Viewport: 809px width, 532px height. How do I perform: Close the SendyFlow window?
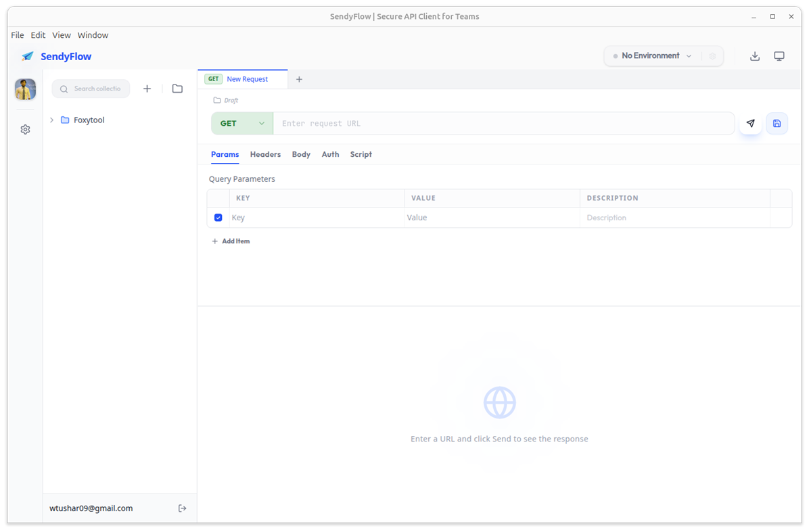click(791, 16)
